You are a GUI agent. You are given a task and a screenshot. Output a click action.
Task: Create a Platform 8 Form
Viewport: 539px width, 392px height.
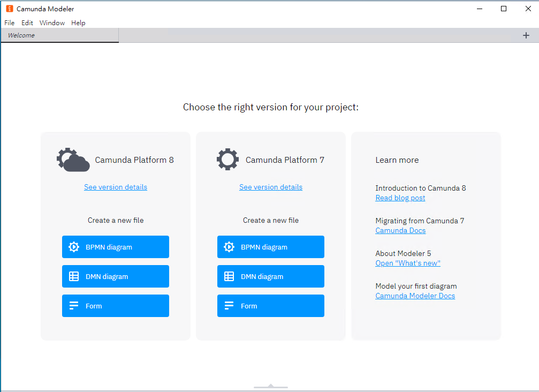(x=116, y=306)
